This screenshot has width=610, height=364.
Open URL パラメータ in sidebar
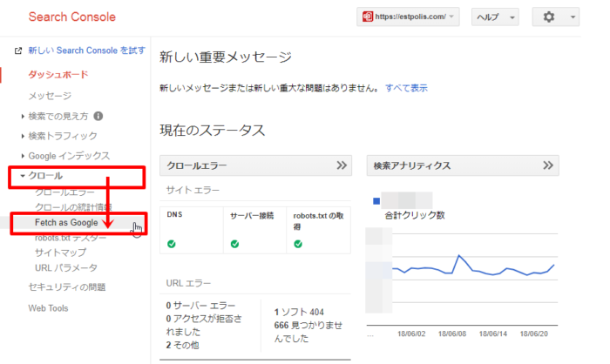click(x=66, y=268)
